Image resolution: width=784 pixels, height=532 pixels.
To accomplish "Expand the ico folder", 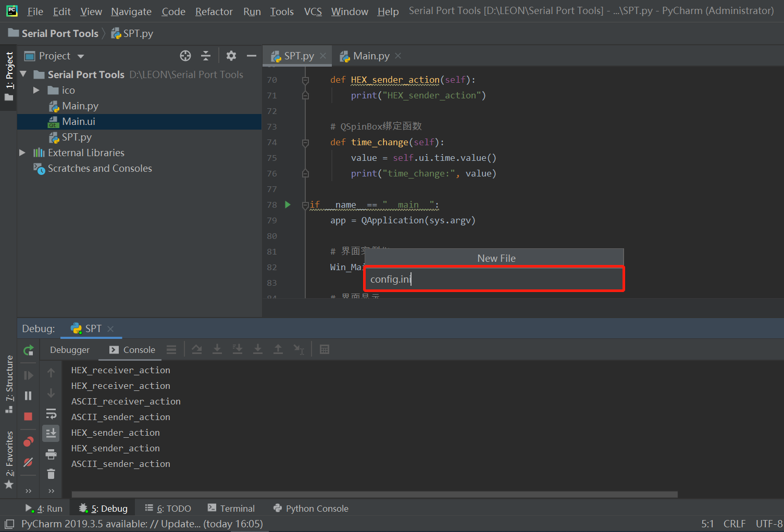I will (x=36, y=90).
